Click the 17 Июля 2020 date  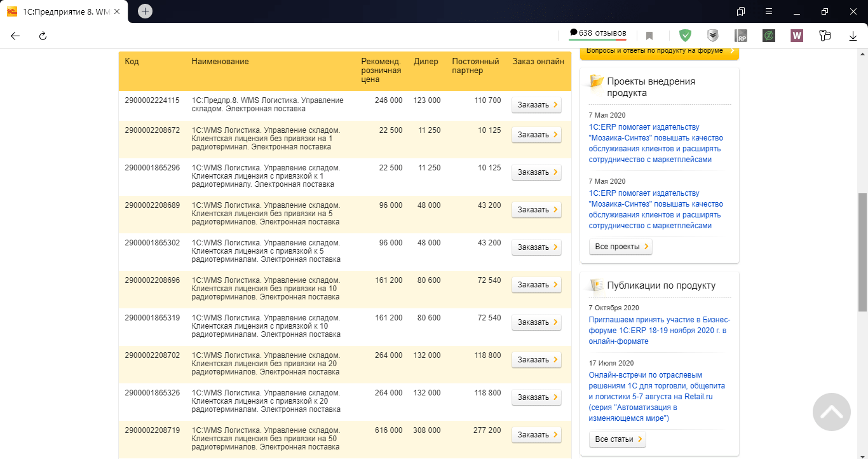610,363
